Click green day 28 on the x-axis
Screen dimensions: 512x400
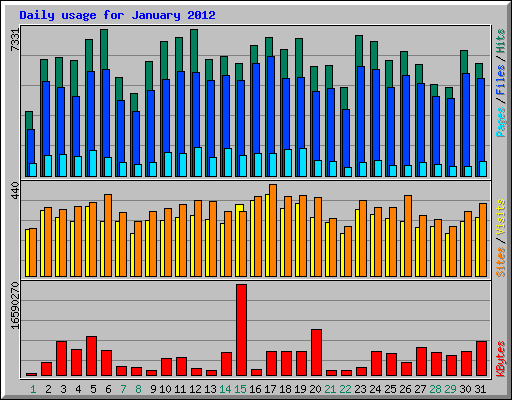coord(435,389)
